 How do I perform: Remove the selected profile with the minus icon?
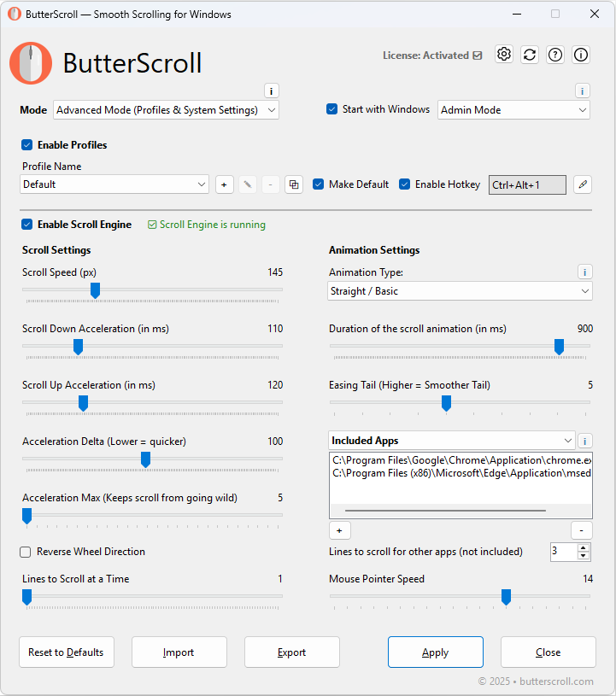(270, 184)
